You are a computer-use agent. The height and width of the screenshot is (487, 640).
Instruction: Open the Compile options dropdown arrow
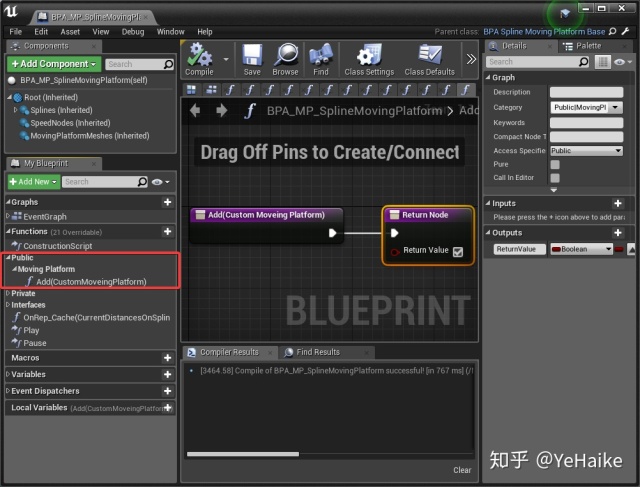coord(226,59)
